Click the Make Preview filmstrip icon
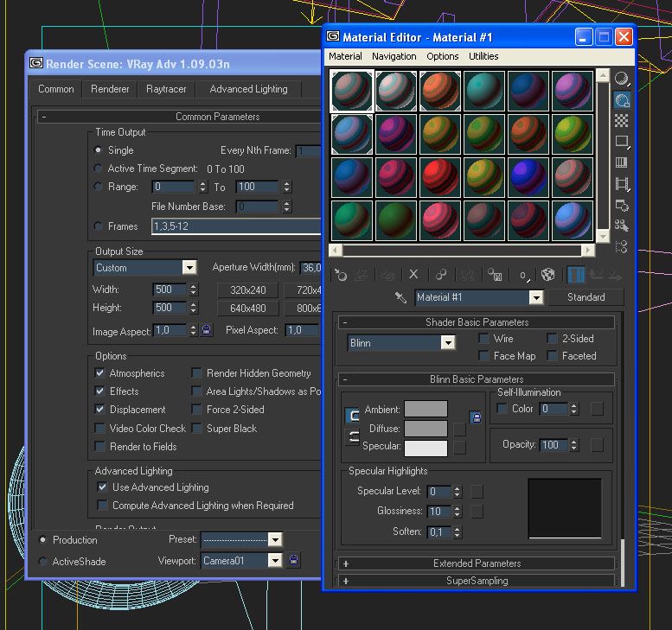This screenshot has height=630, width=672. tap(622, 184)
